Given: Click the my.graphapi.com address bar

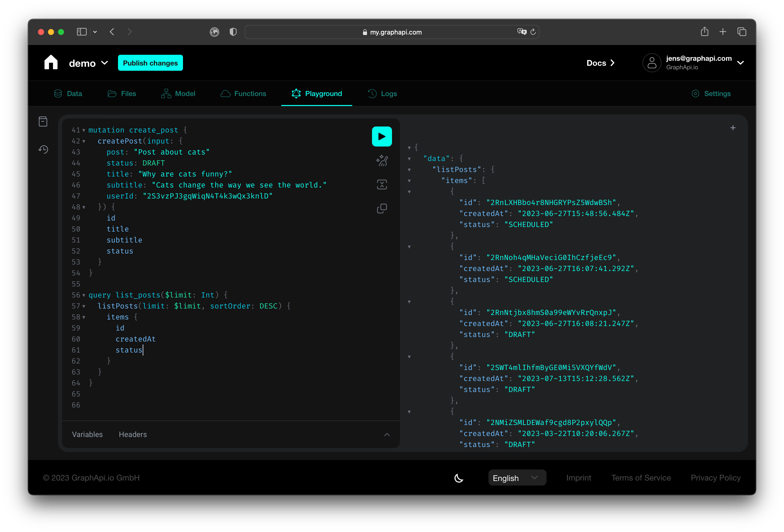Looking at the screenshot, I should point(392,32).
